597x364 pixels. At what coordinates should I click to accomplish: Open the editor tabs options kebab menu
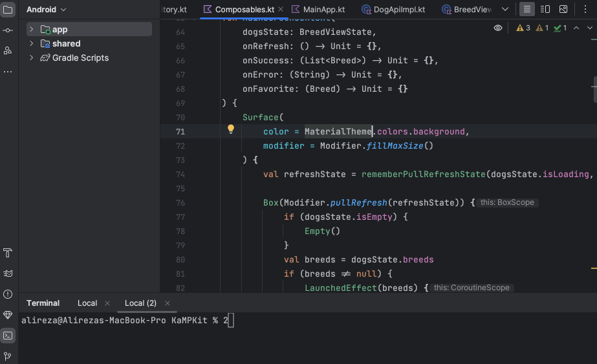585,9
